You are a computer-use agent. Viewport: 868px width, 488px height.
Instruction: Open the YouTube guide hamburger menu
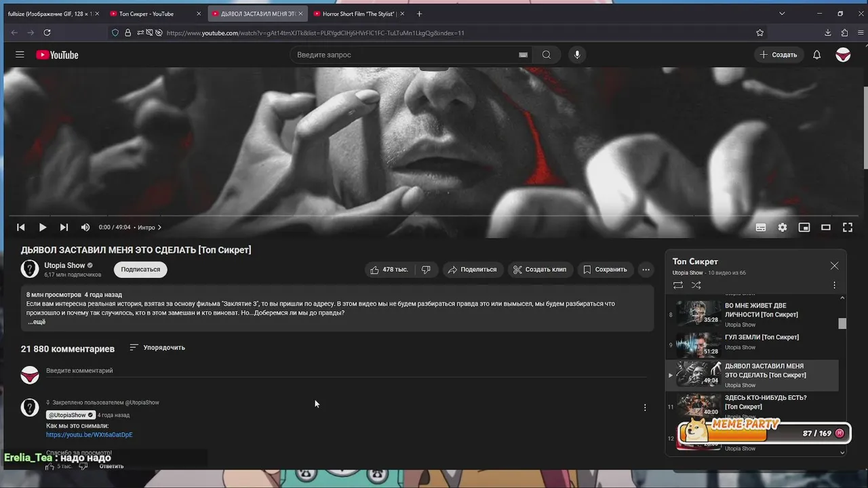[20, 55]
